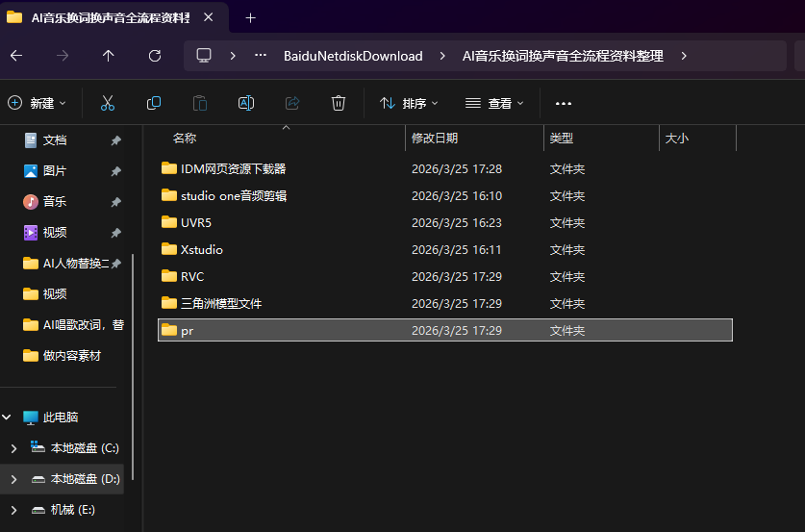Open the See more ellipsis menu

(564, 103)
